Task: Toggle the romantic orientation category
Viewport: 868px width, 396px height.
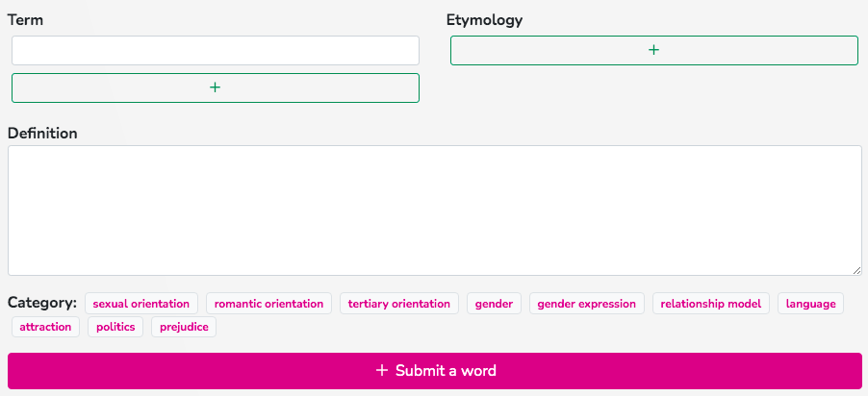Action: [x=268, y=304]
